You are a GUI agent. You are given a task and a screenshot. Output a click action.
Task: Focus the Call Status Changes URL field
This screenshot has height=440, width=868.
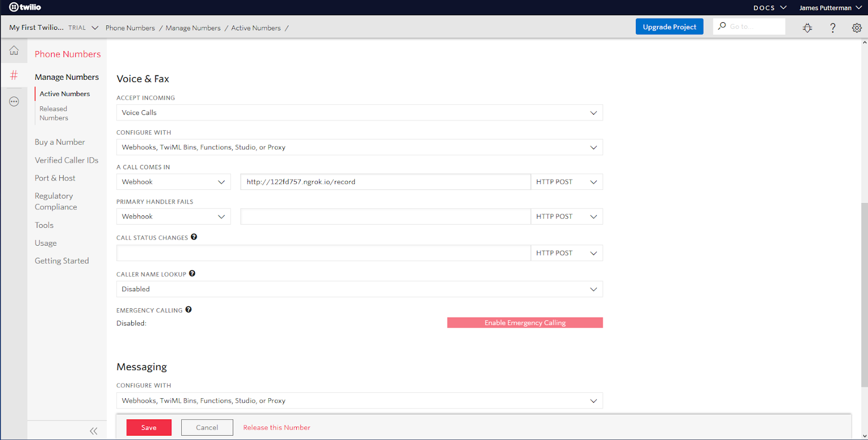(x=323, y=253)
